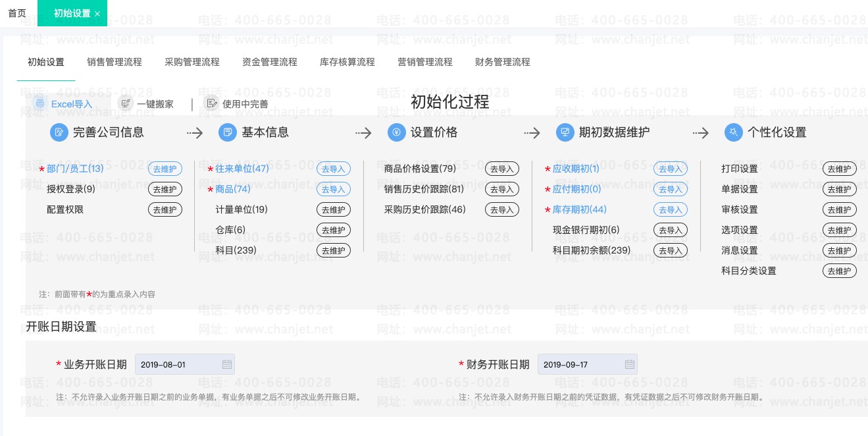Click 去导入 for 应付期初
This screenshot has height=436, width=868.
pyautogui.click(x=671, y=190)
